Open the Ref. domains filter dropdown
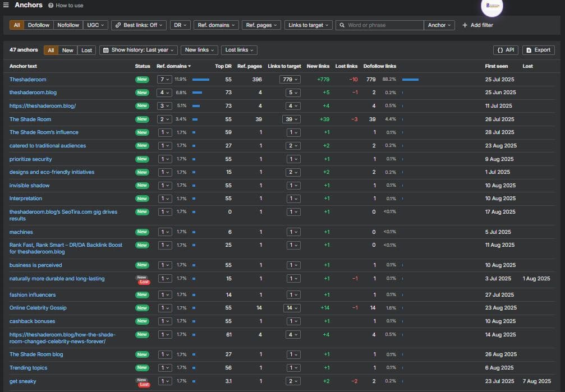Viewport: 565px width, 392px height. (216, 25)
